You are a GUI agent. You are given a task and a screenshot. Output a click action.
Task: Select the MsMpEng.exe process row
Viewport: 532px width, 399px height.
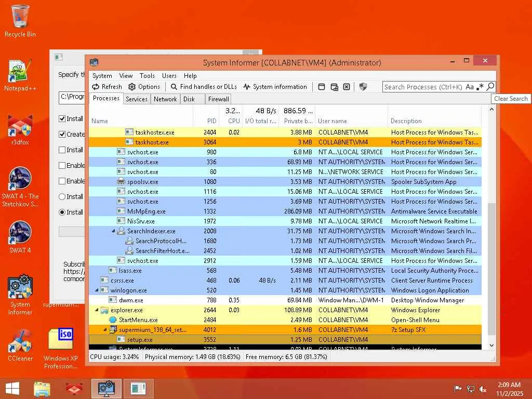pos(285,211)
